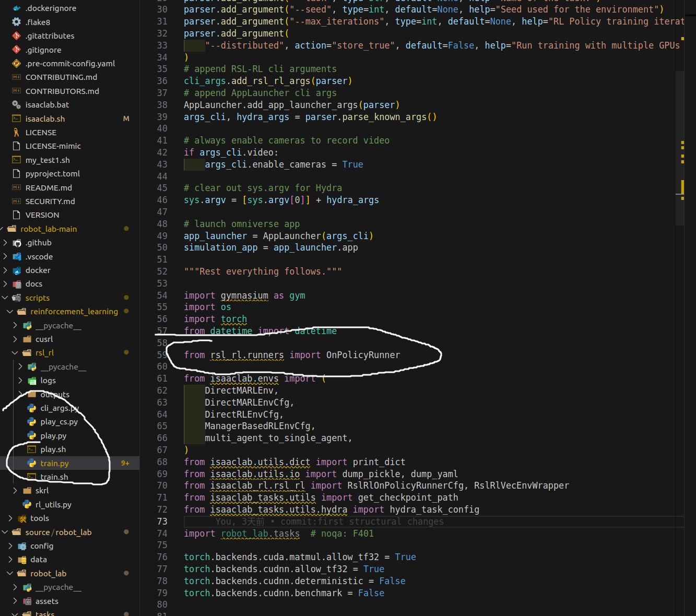The image size is (696, 616).
Task: Select the robot_lab subfolder row
Action: (x=69, y=574)
